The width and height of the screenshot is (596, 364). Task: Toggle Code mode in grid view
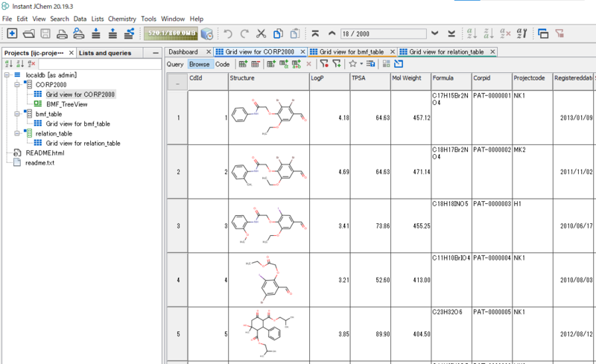[x=222, y=64]
